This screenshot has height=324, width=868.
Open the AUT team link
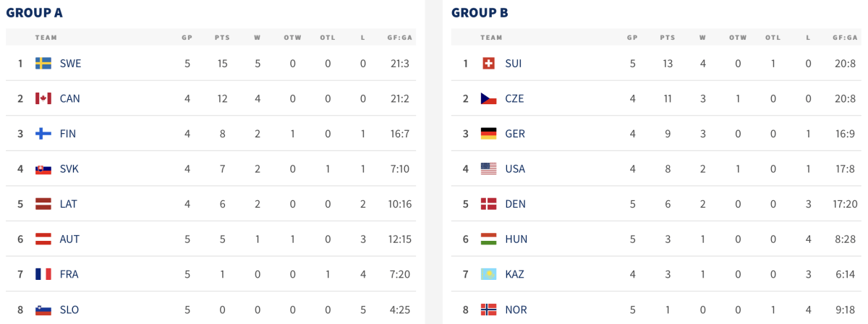click(x=70, y=239)
